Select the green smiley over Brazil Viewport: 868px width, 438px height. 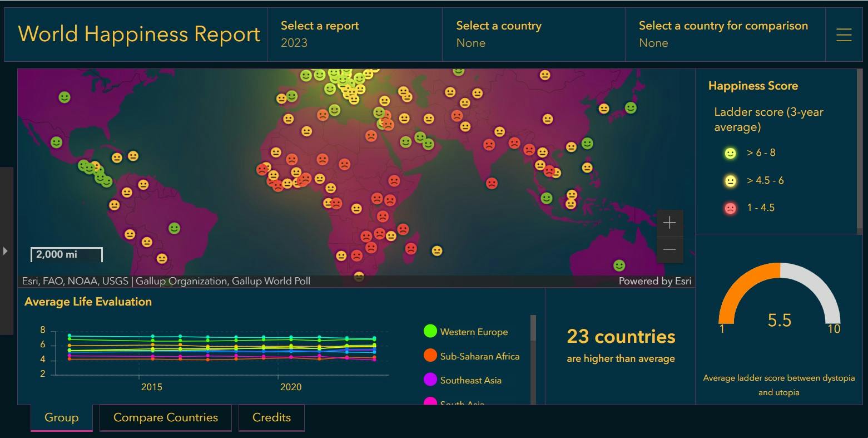point(174,228)
